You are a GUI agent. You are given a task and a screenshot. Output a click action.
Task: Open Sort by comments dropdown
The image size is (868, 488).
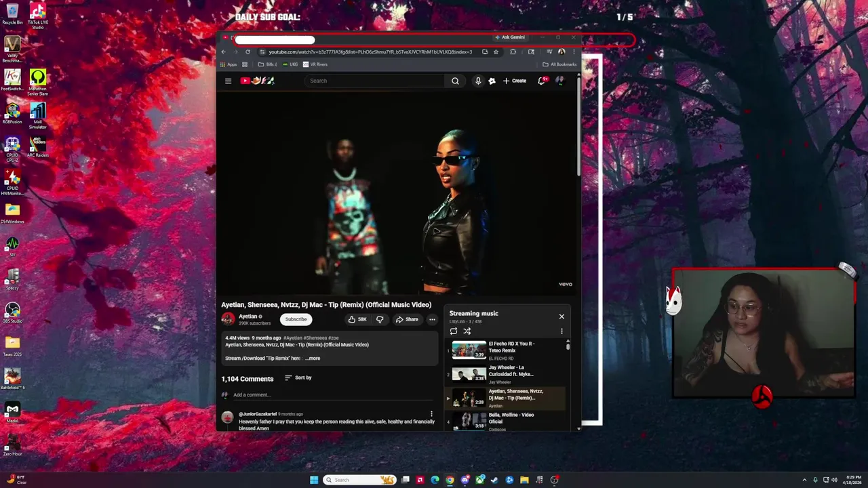click(x=298, y=378)
